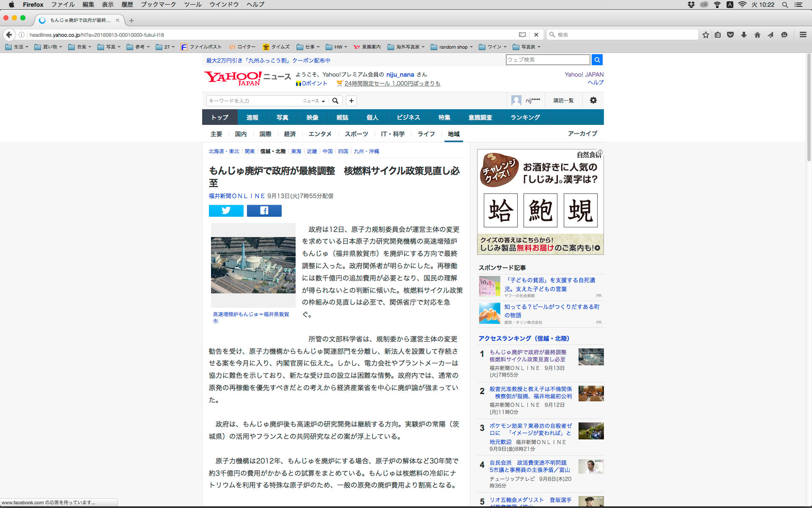The image size is (812, 508).
Task: Bookmark page with Firefox star icon
Action: click(705, 35)
